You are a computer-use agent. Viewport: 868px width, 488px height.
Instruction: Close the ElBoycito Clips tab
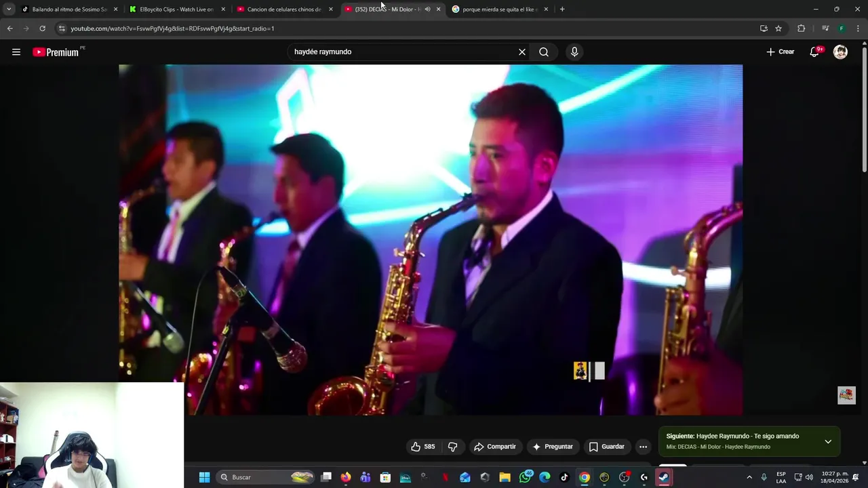point(223,9)
